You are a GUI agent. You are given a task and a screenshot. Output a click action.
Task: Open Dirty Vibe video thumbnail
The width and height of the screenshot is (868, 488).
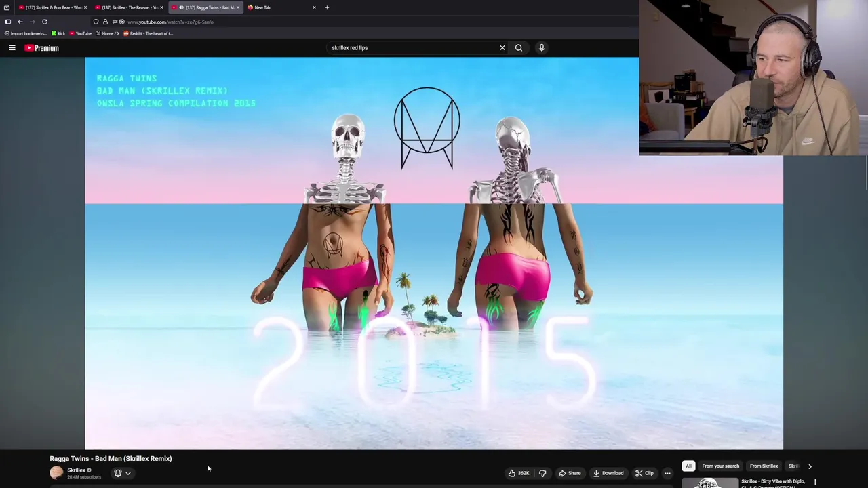[709, 483]
